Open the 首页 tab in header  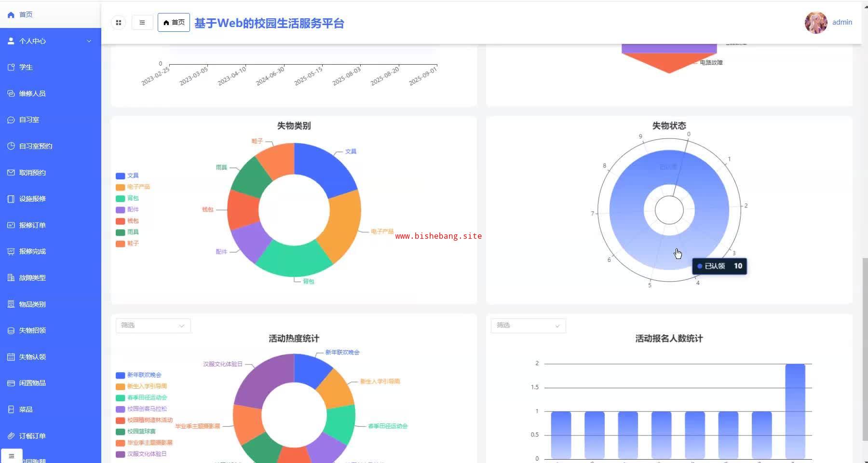coord(174,22)
